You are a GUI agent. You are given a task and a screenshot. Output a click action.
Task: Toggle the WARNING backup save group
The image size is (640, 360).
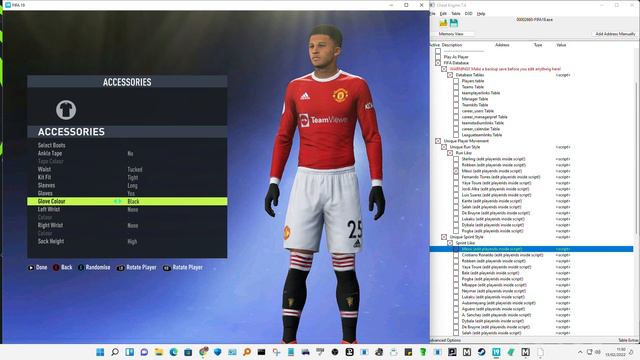(x=444, y=69)
